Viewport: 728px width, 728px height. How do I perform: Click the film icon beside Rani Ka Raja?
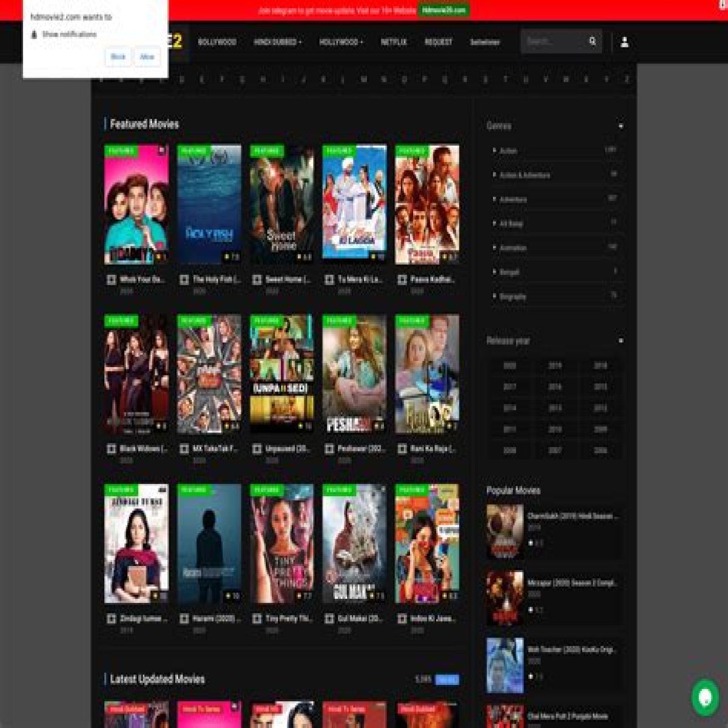(402, 449)
